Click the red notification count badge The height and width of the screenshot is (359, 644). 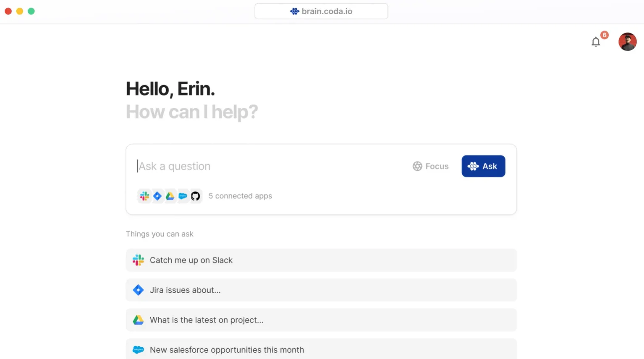tap(604, 35)
